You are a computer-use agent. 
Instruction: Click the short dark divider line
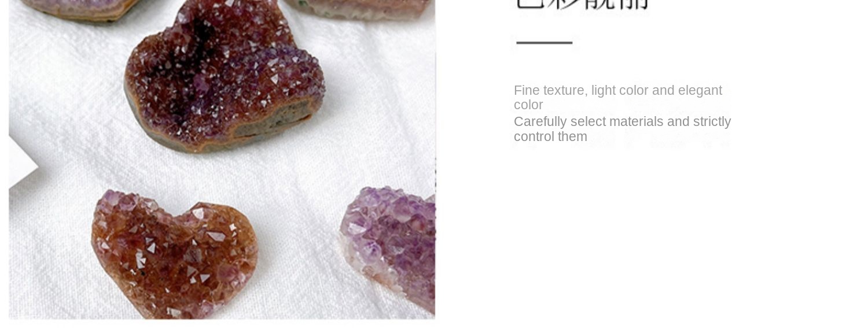pos(544,42)
